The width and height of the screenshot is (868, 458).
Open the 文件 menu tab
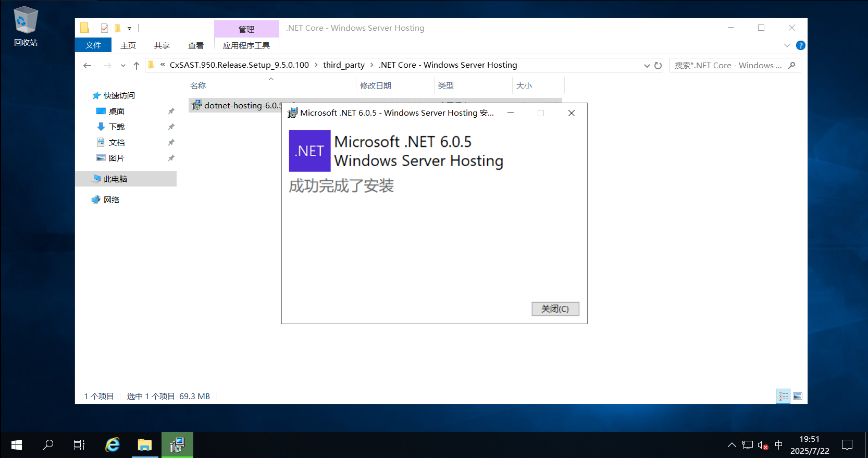(93, 45)
